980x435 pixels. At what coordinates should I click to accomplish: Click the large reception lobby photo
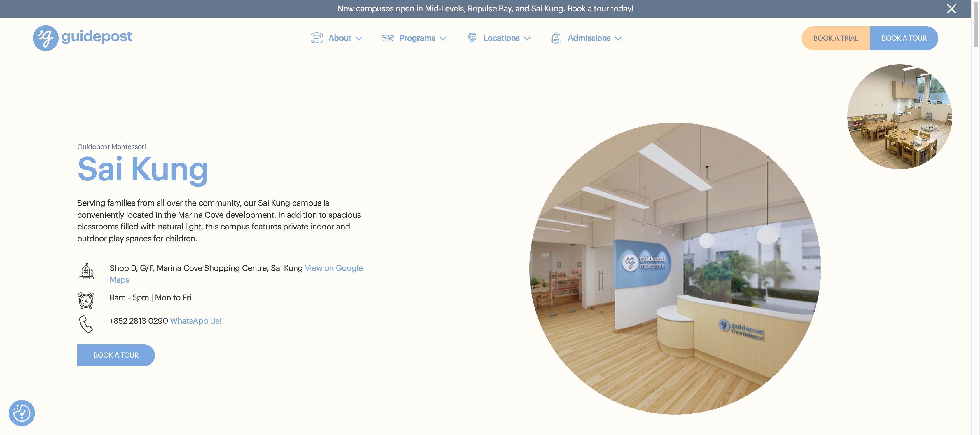click(x=675, y=268)
